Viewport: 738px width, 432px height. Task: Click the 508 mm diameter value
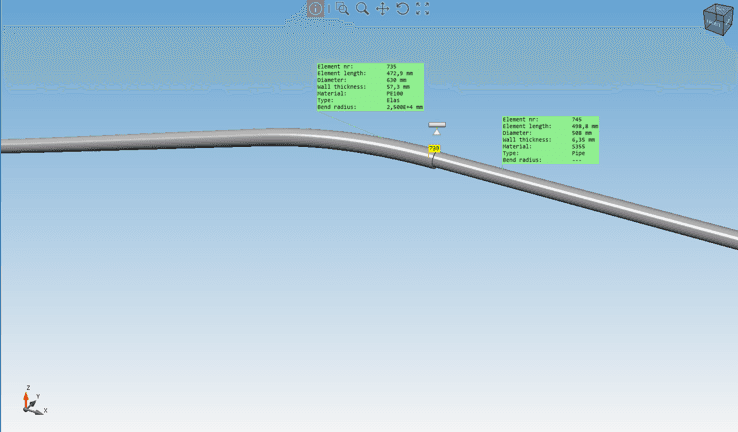[x=581, y=133]
